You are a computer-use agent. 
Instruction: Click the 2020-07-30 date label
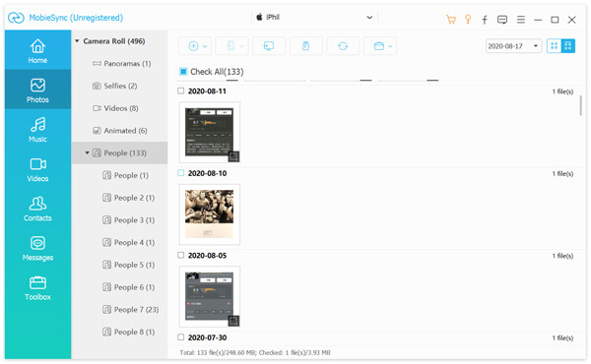click(207, 337)
